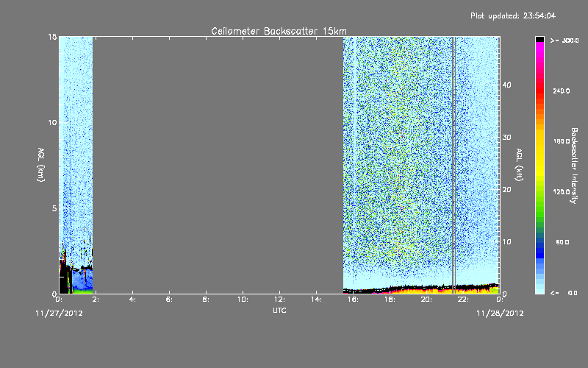
Task: Click the 11/27/2012 start date label
Action: click(x=60, y=314)
